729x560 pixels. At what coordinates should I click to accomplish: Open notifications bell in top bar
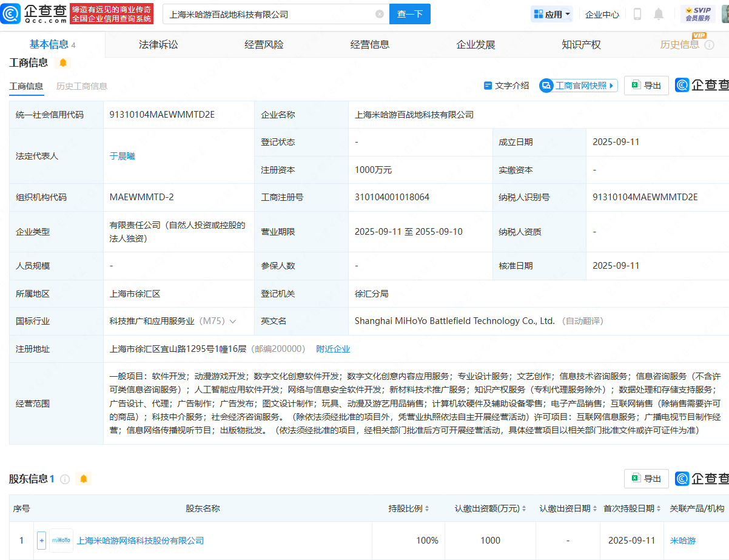(x=659, y=14)
